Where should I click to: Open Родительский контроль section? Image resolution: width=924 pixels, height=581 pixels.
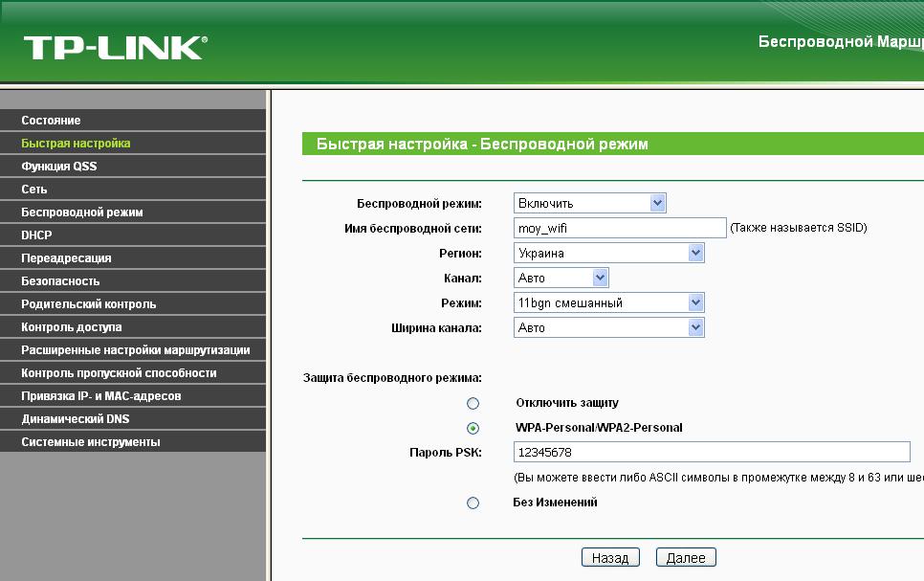tap(133, 304)
